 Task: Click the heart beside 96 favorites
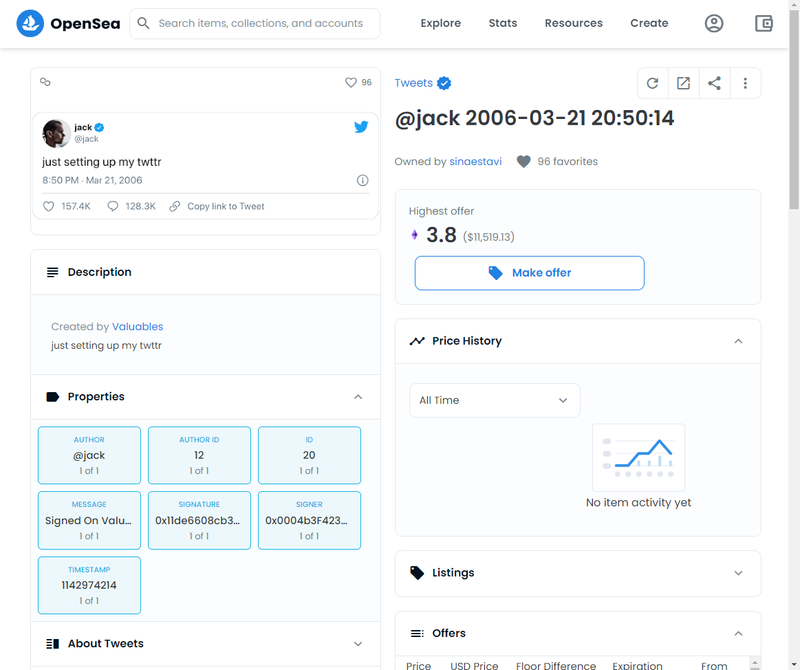tap(523, 162)
